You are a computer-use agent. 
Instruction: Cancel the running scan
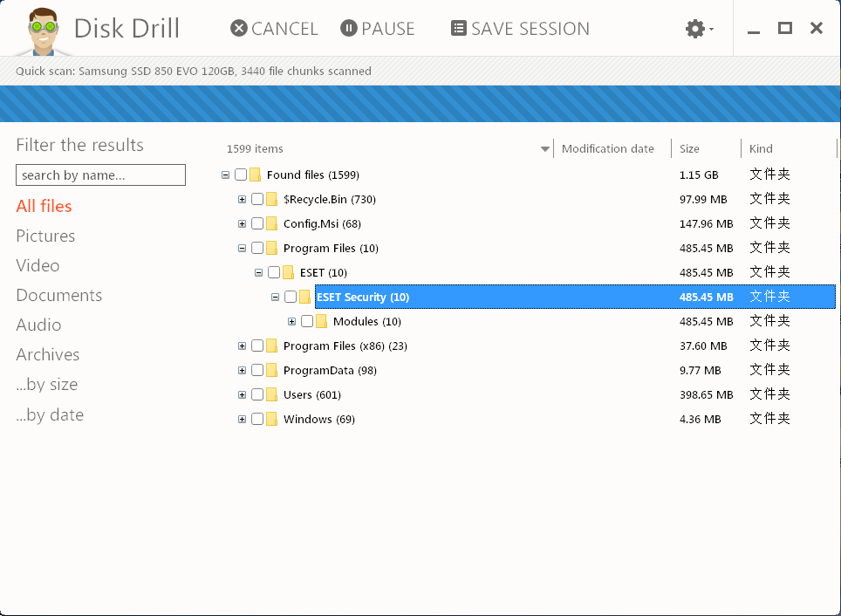coord(274,29)
